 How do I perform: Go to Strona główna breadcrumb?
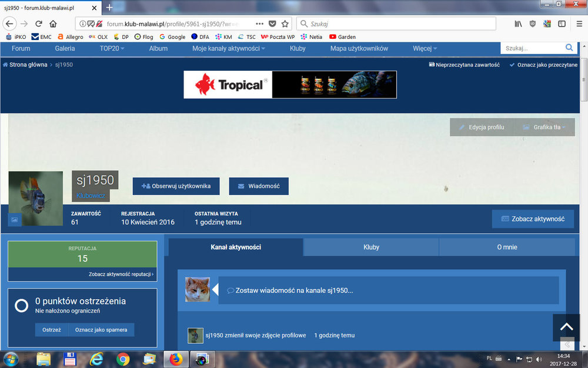pyautogui.click(x=25, y=65)
